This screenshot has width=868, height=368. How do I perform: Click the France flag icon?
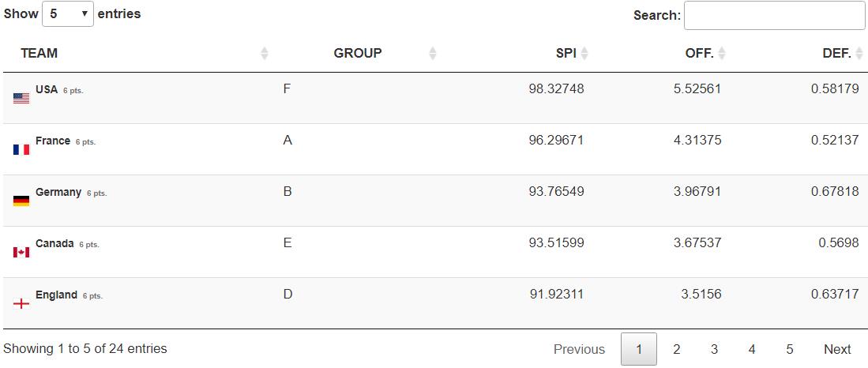21,149
